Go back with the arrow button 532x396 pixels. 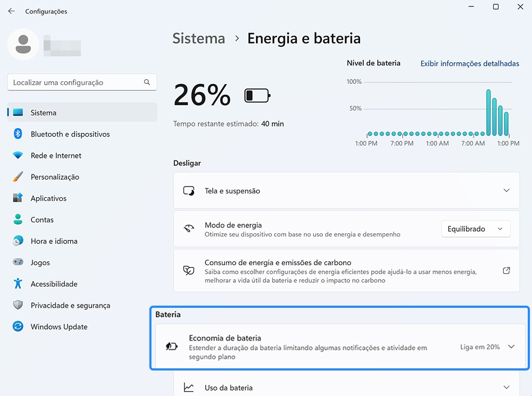click(x=11, y=11)
